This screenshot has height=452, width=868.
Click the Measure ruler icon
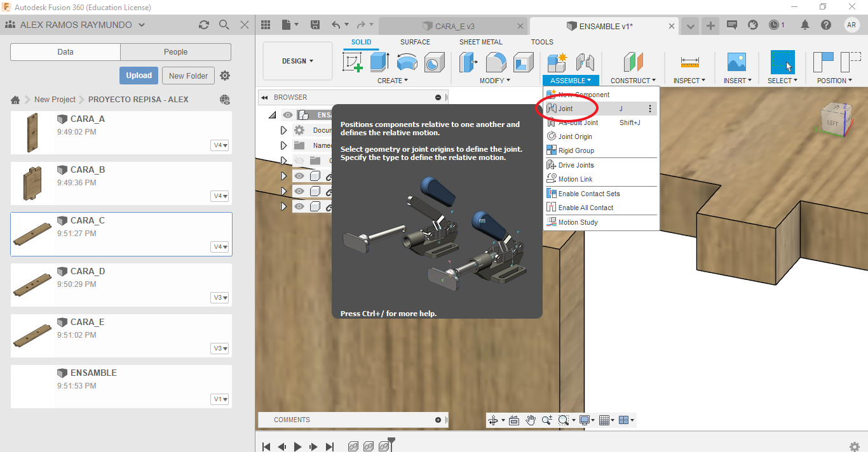[689, 62]
